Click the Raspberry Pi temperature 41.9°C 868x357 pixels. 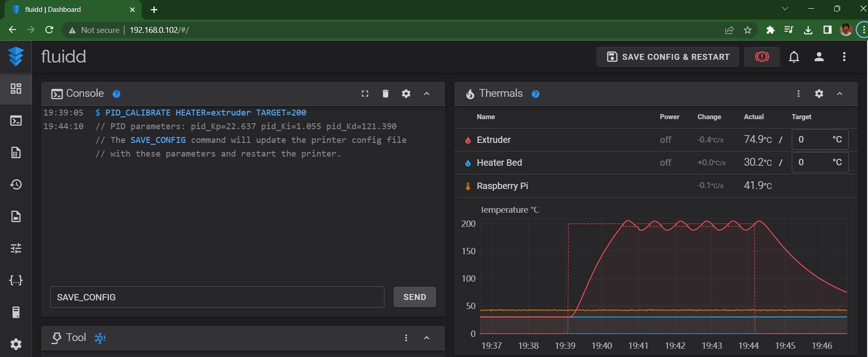758,185
